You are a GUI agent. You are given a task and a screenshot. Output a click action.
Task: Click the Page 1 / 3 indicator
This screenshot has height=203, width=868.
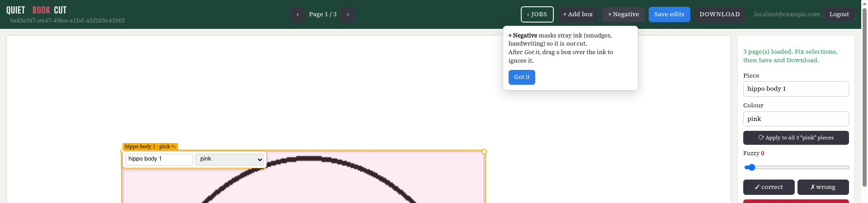click(323, 14)
